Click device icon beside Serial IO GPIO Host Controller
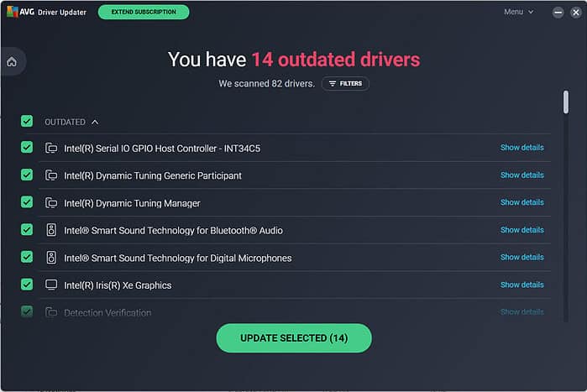 pyautogui.click(x=51, y=148)
